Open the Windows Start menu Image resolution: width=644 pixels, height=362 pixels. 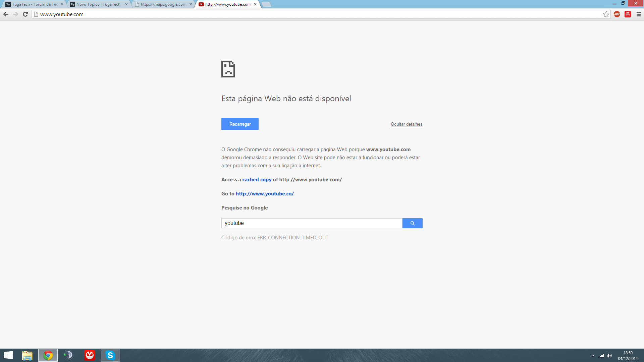(8, 355)
